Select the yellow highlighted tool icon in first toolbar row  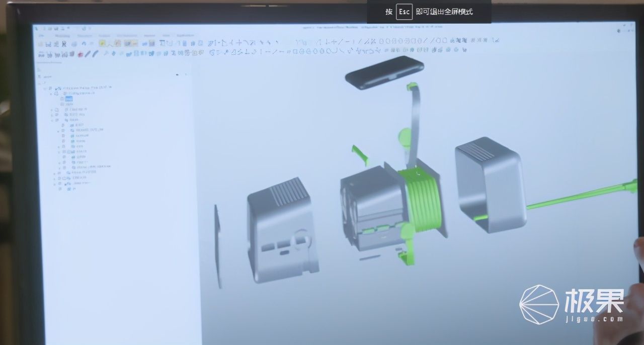click(x=103, y=43)
